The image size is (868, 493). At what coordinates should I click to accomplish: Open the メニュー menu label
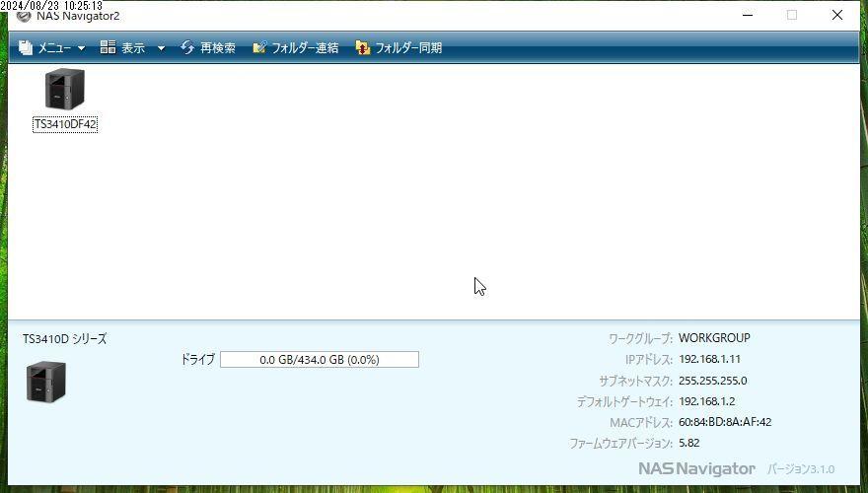[x=54, y=48]
